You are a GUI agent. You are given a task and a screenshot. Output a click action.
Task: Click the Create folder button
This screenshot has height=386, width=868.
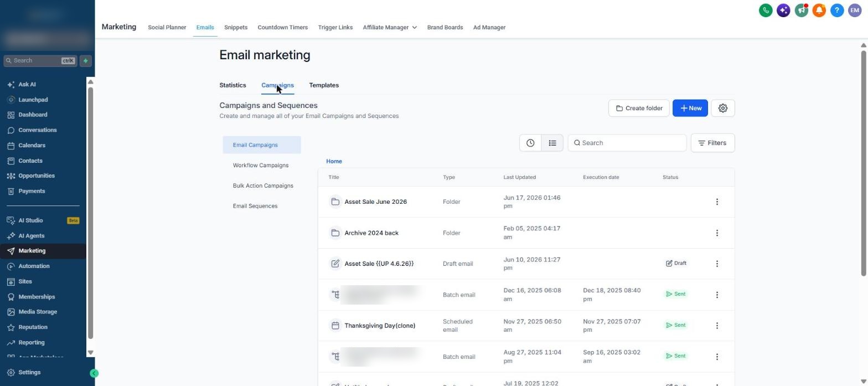(639, 108)
